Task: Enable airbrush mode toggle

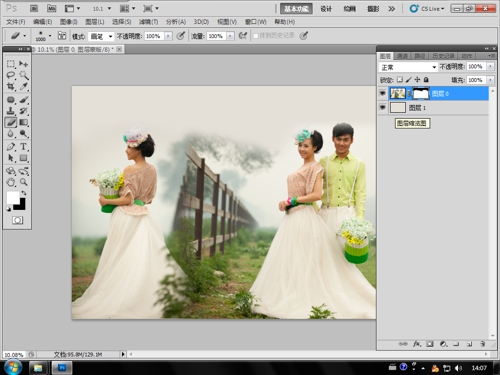Action: pos(243,36)
